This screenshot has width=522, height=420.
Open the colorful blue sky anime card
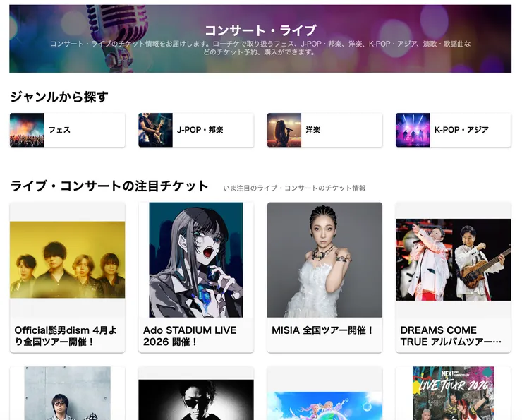324,393
